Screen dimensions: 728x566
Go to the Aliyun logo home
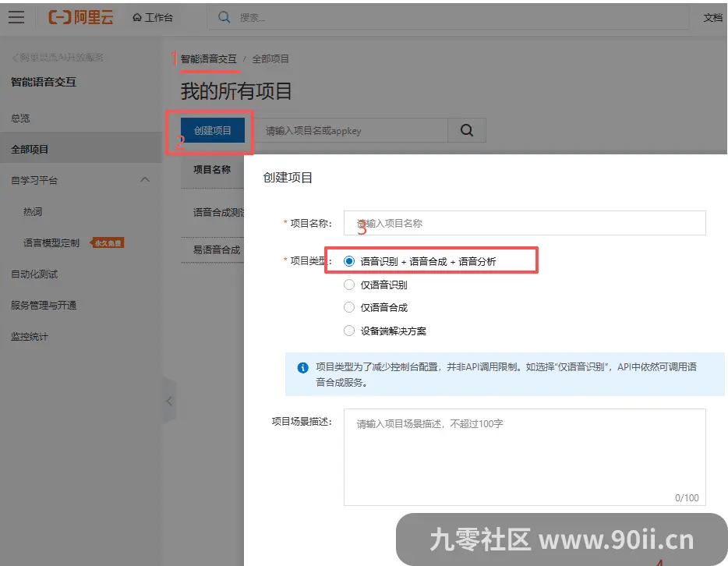(81, 17)
